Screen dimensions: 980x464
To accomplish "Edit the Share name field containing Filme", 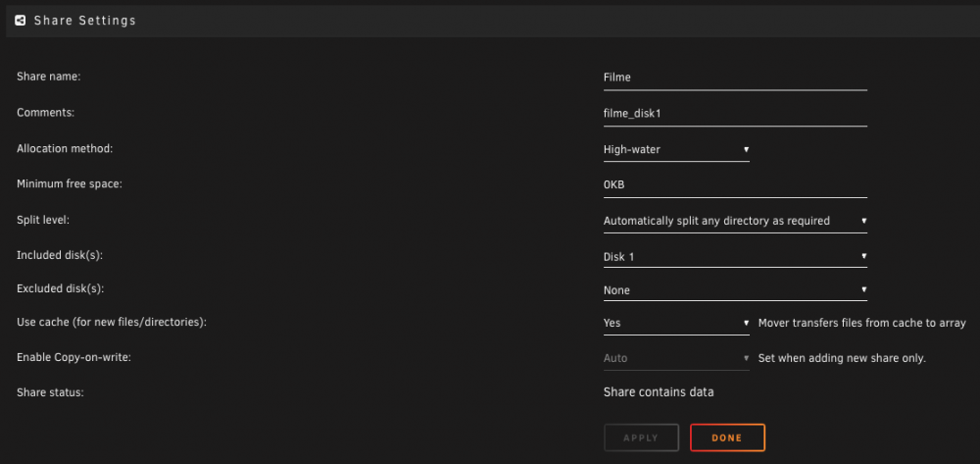I will click(x=735, y=78).
